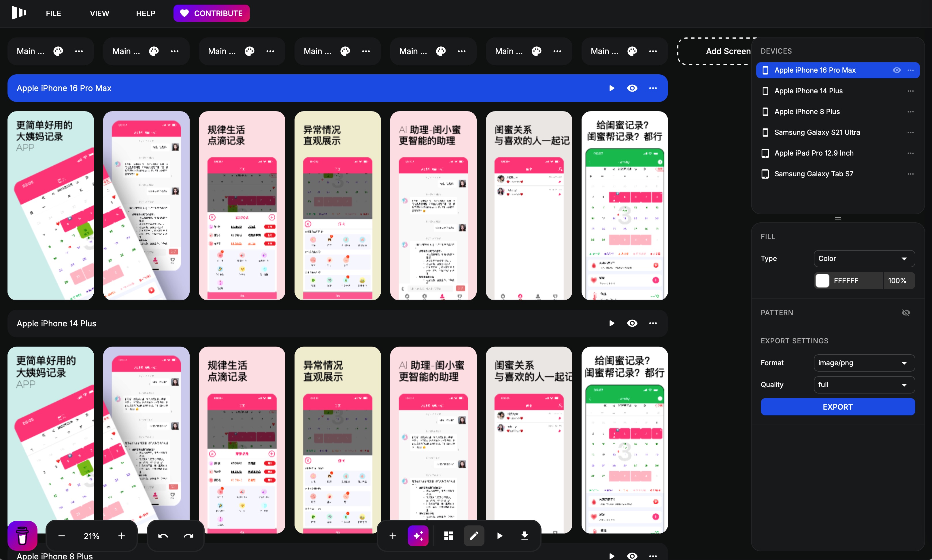Open the VIEW menu
932x560 pixels.
point(99,13)
